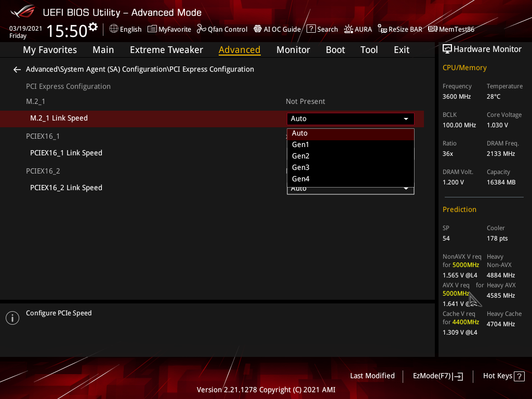Image resolution: width=532 pixels, height=399 pixels.
Task: Switch to the Main tab
Action: coord(103,50)
